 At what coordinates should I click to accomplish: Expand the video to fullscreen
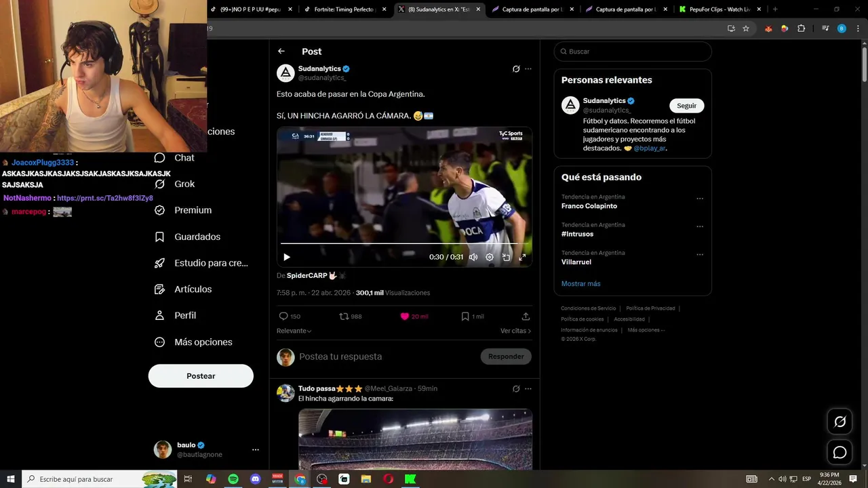coord(522,257)
